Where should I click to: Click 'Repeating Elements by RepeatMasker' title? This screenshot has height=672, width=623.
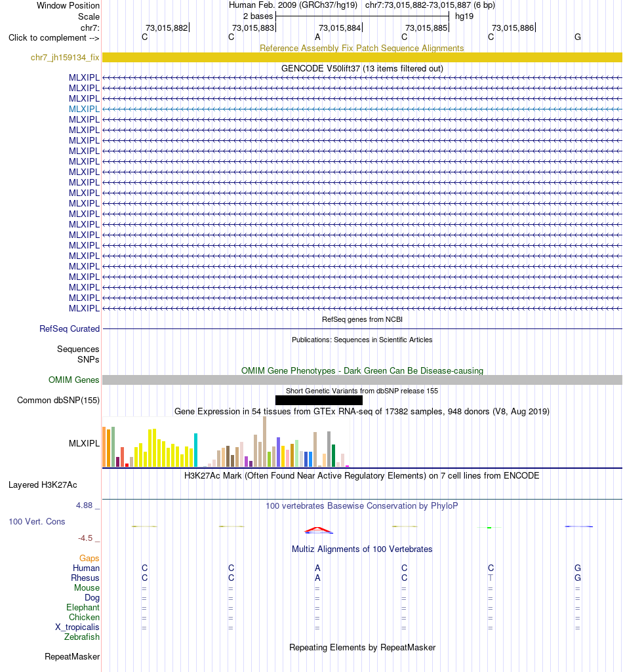pos(362,648)
